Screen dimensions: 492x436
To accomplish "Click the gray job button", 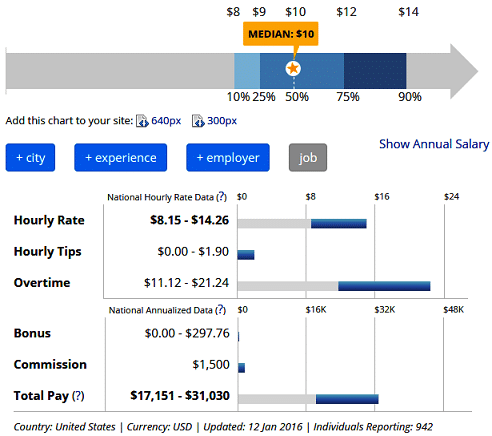I will (x=308, y=158).
